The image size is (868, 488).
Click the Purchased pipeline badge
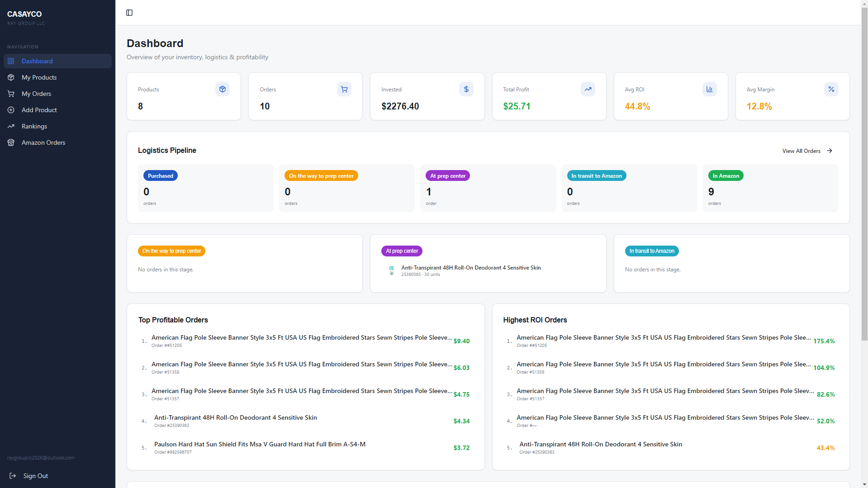pyautogui.click(x=161, y=175)
